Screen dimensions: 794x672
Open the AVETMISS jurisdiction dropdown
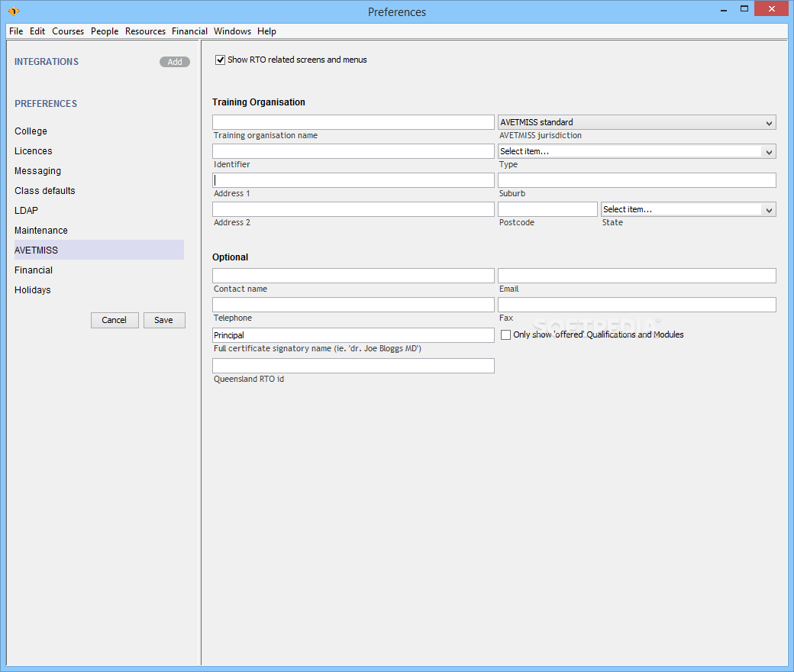637,122
